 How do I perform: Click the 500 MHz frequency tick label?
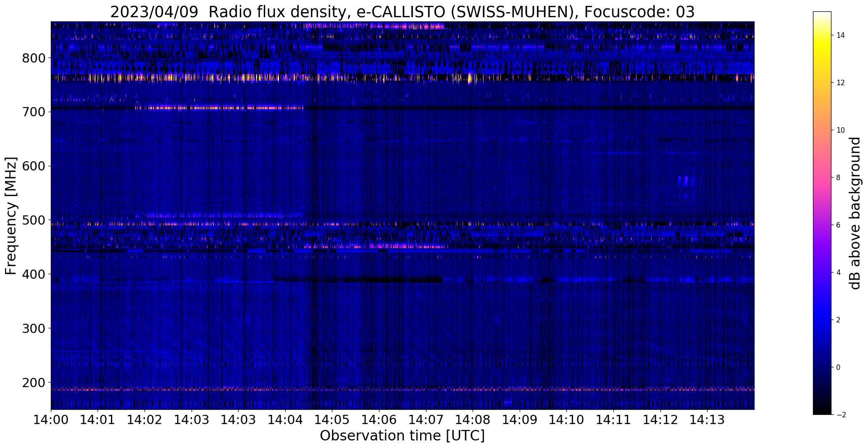[34, 220]
